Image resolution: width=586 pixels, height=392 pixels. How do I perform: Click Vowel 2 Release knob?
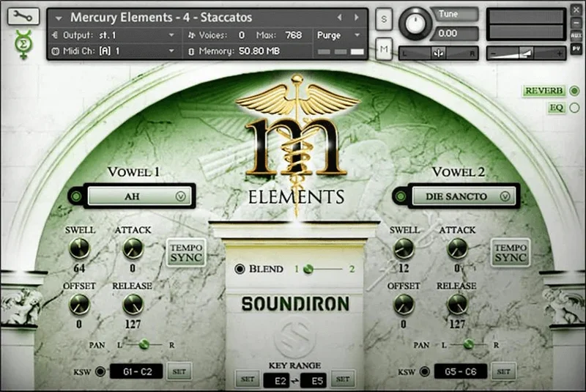click(x=457, y=304)
